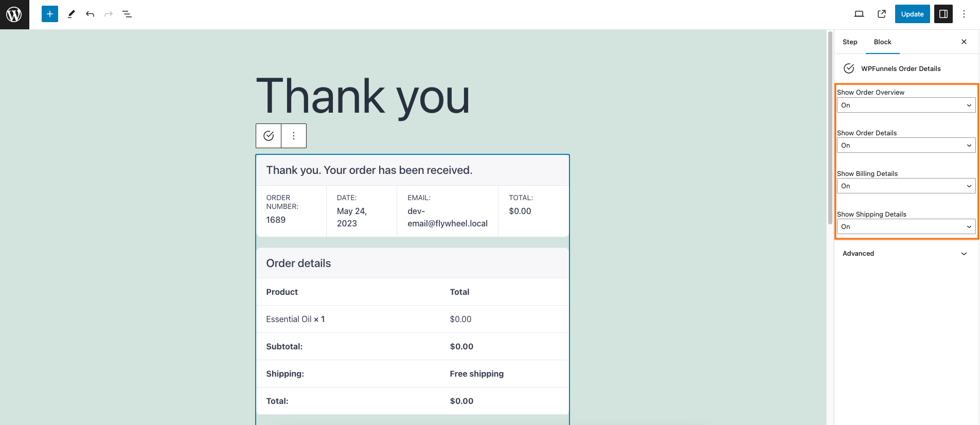Open the block toolbar options menu
This screenshot has width=980, height=425.
294,136
